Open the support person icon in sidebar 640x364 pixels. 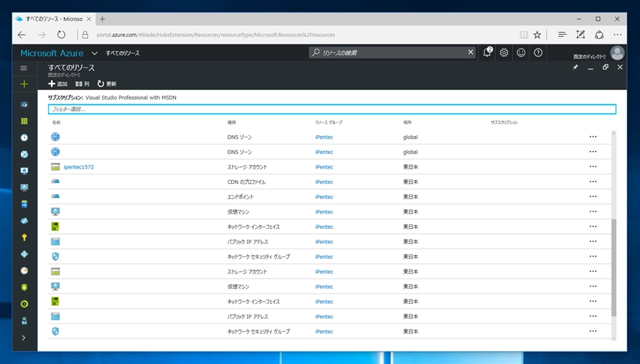(x=24, y=321)
